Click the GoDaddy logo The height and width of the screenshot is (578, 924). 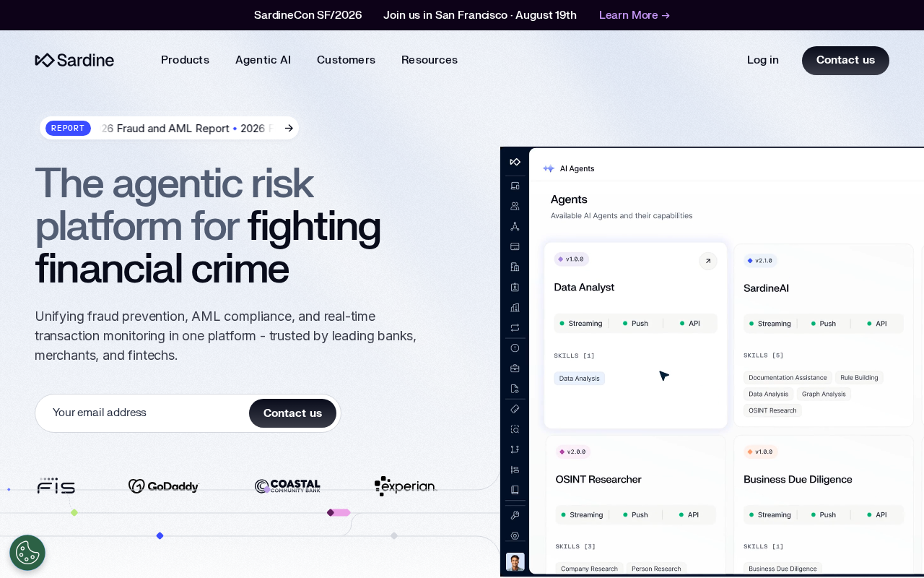point(164,486)
